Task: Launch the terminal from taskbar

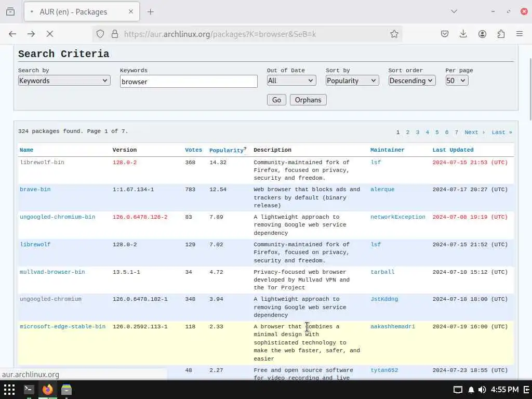Action: tap(29, 390)
